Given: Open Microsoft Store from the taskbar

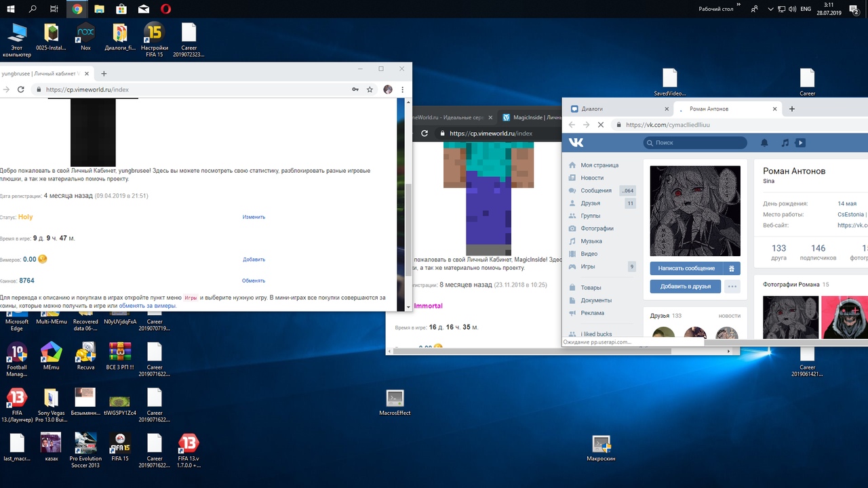Looking at the screenshot, I should pos(121,9).
